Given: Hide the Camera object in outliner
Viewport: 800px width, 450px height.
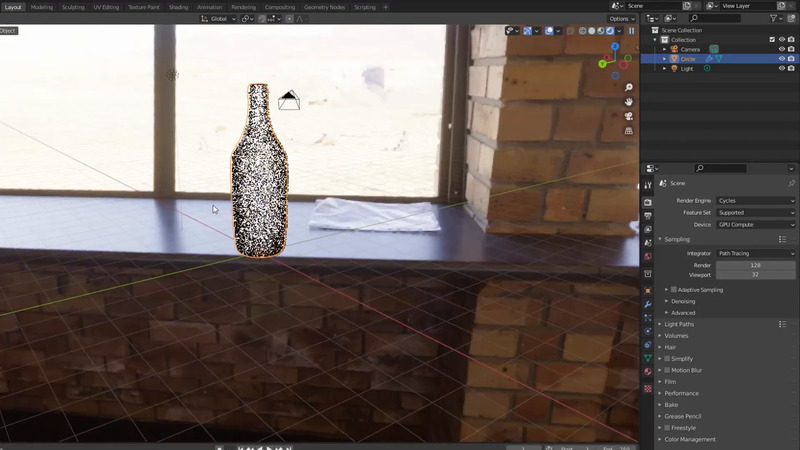Looking at the screenshot, I should pos(782,49).
